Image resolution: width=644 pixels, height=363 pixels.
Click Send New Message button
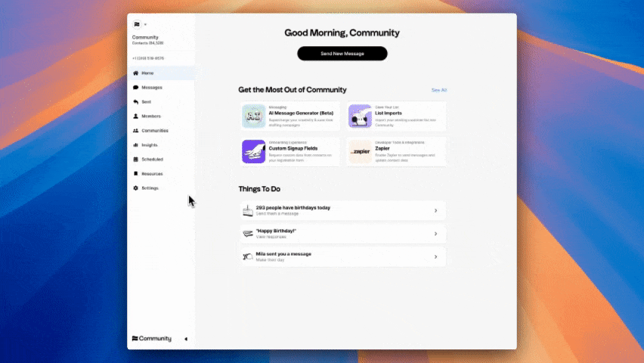(x=342, y=54)
